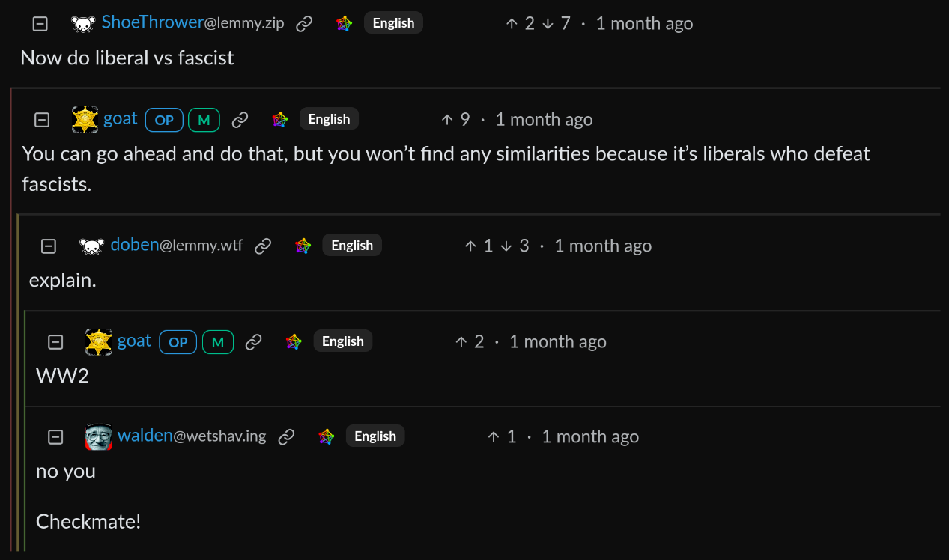Collapse doben's 'explain.' comment
This screenshot has height=560, width=949.
coord(49,246)
